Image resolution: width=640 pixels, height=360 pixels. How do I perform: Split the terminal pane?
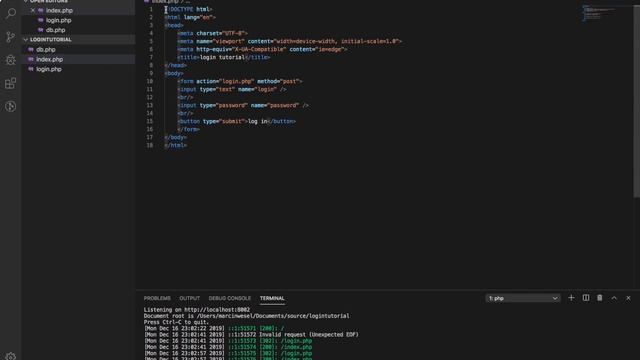[586, 298]
